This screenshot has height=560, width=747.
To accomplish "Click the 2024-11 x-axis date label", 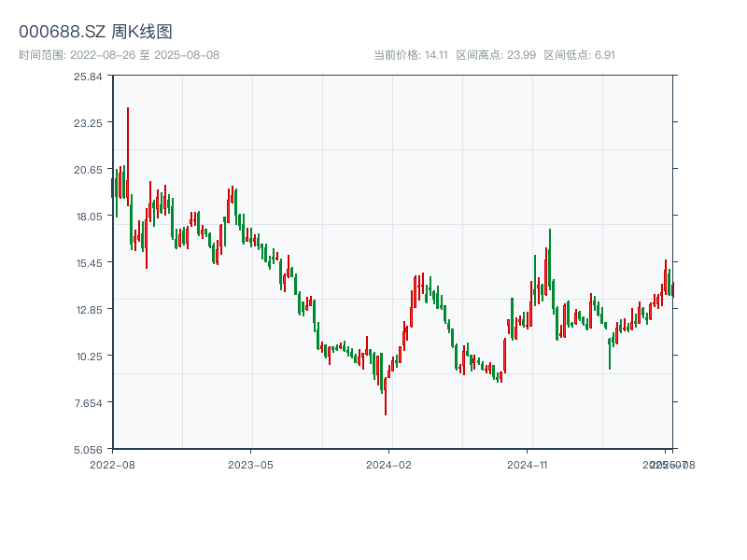I will click(x=528, y=464).
